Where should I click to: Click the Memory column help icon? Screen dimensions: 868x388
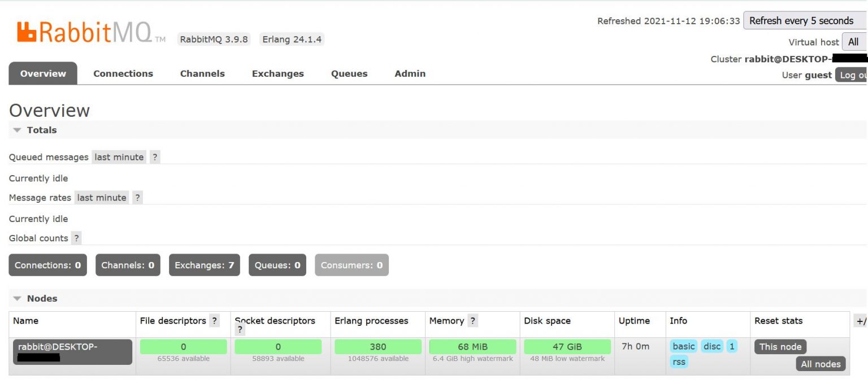click(472, 320)
